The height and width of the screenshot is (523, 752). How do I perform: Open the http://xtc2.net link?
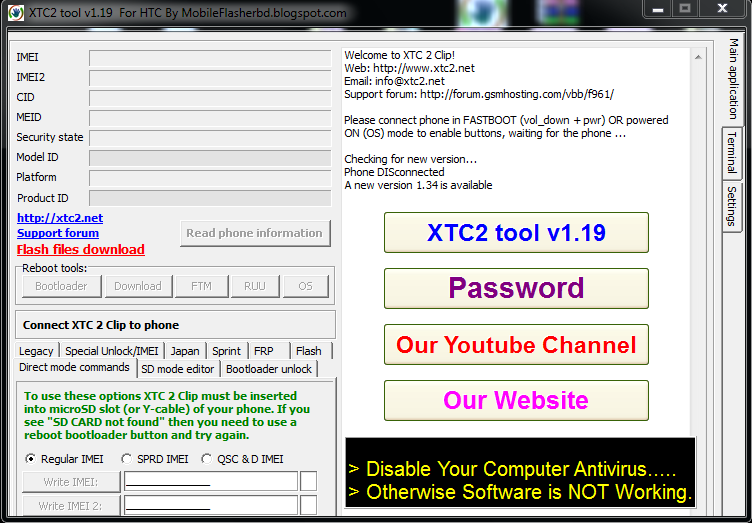pyautogui.click(x=60, y=218)
